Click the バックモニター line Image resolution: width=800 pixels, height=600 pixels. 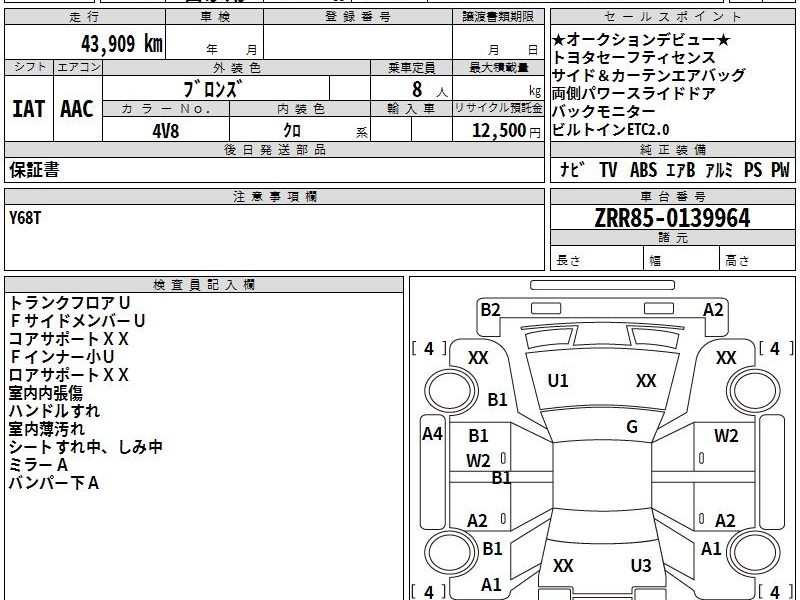604,111
